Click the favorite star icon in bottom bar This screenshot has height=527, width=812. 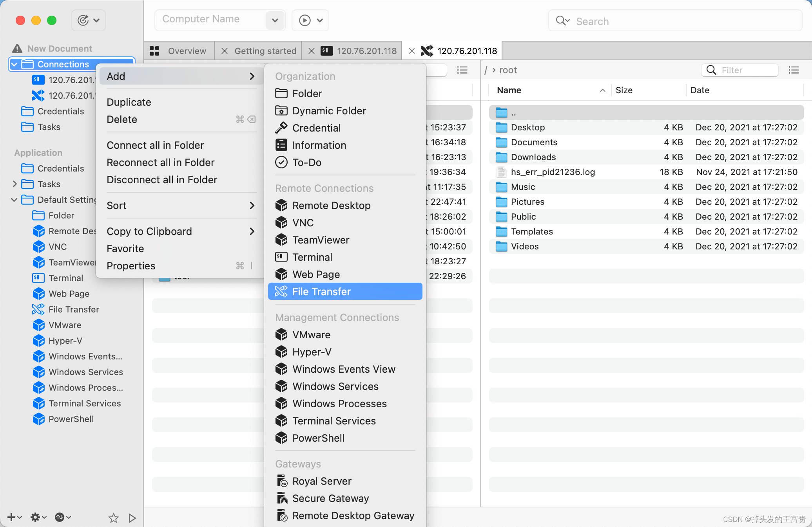[x=113, y=518]
